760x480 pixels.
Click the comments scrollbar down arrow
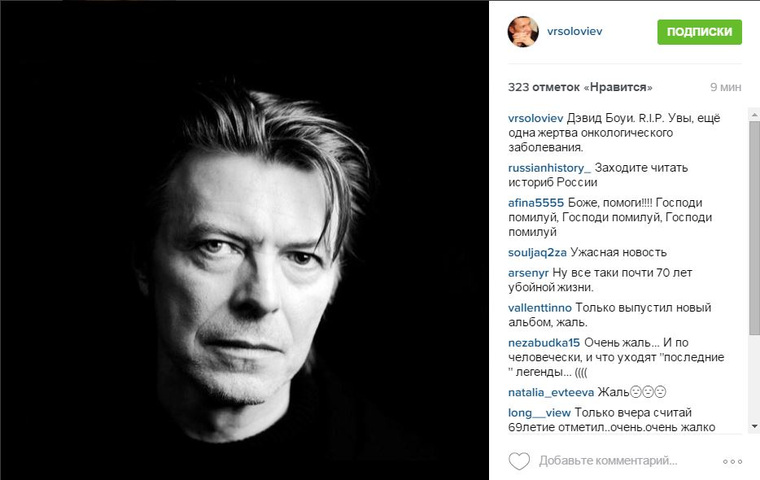(754, 426)
